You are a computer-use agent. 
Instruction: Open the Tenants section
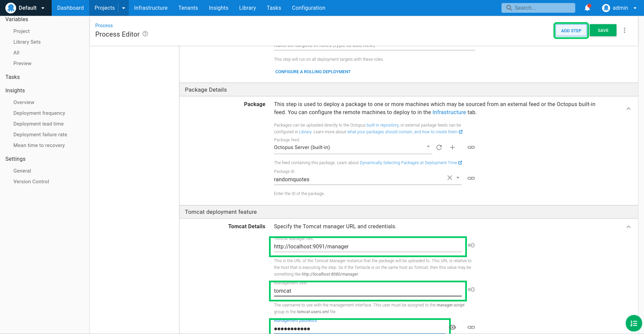(188, 8)
